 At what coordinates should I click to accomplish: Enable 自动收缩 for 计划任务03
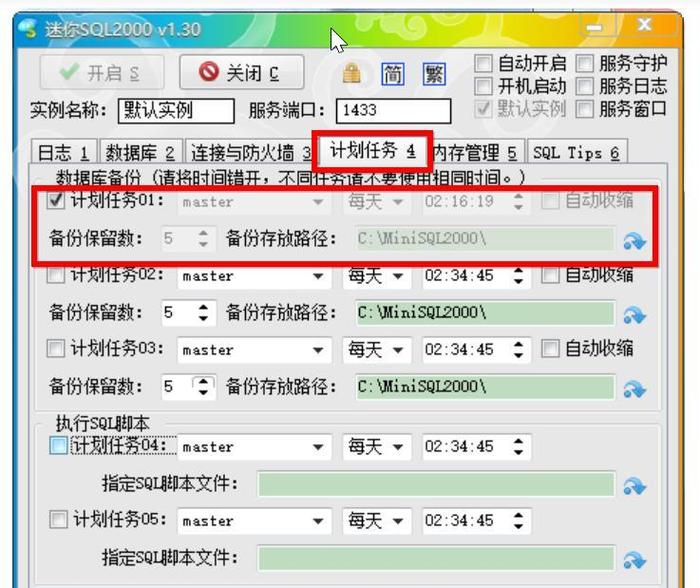click(550, 348)
